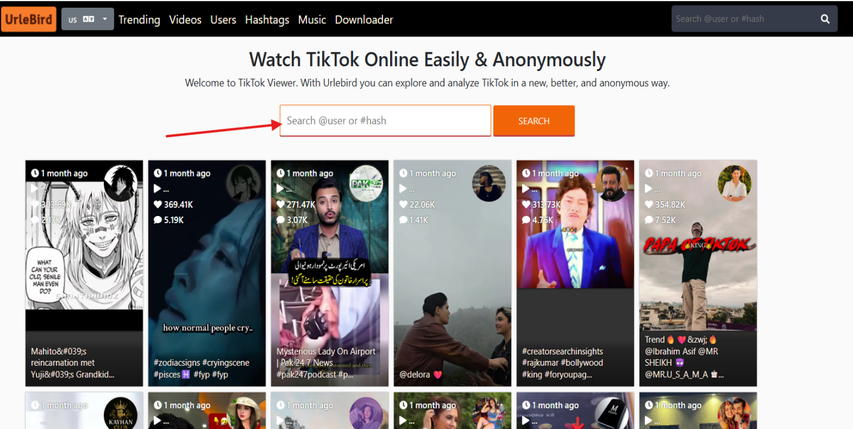Open the Users link in navbar
The image size is (853, 429).
pos(223,19)
